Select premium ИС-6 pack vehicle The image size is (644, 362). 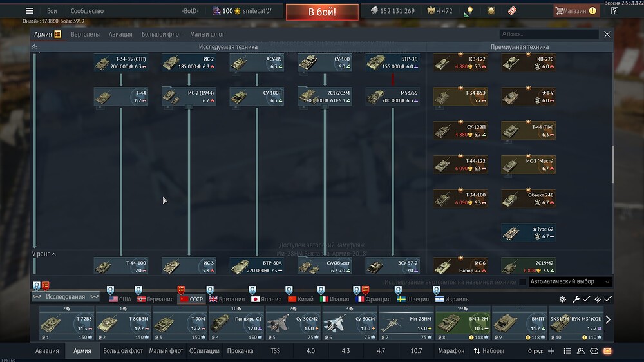pyautogui.click(x=460, y=266)
